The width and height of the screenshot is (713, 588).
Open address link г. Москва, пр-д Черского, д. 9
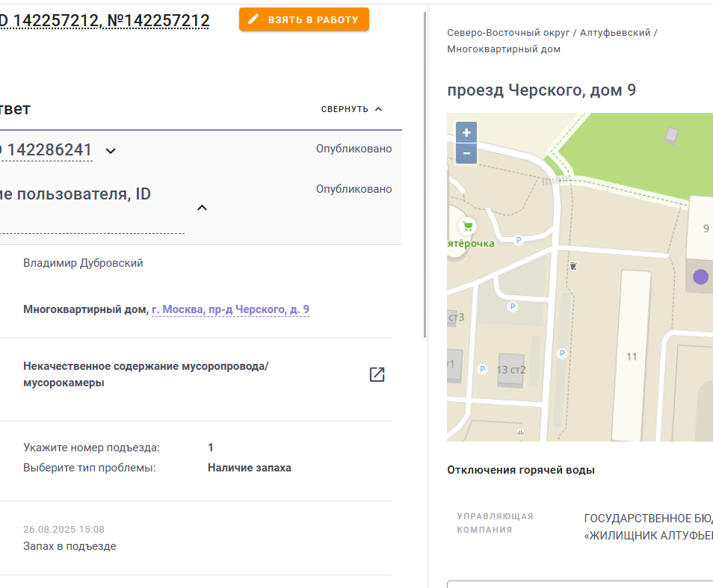pyautogui.click(x=230, y=309)
